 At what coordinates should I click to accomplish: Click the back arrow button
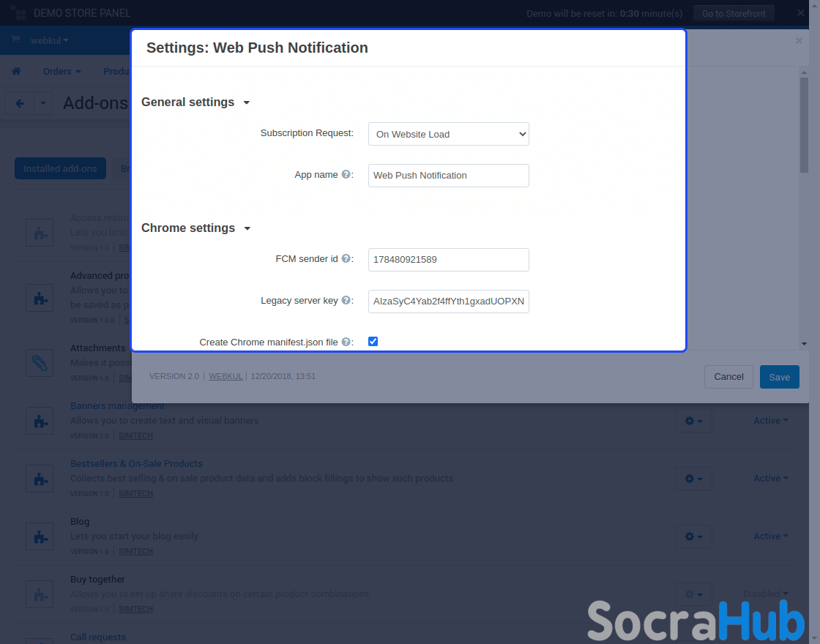19,103
